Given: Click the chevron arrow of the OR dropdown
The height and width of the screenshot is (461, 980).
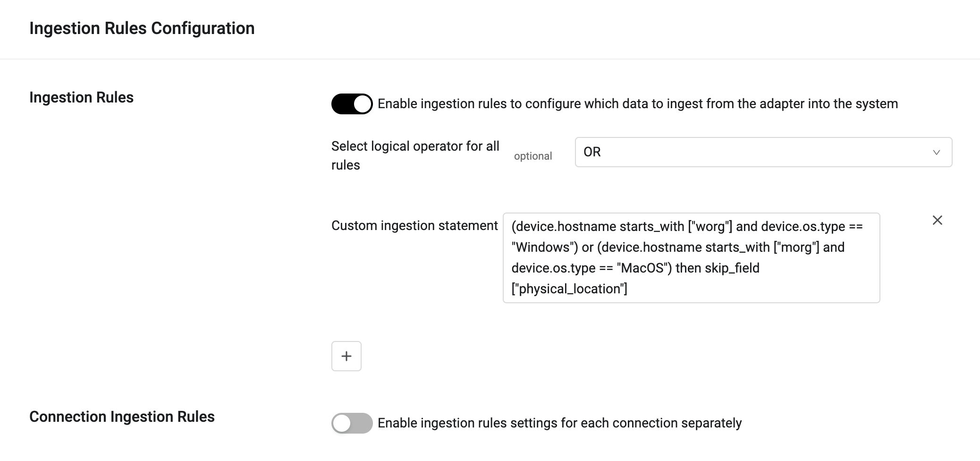Looking at the screenshot, I should 936,152.
